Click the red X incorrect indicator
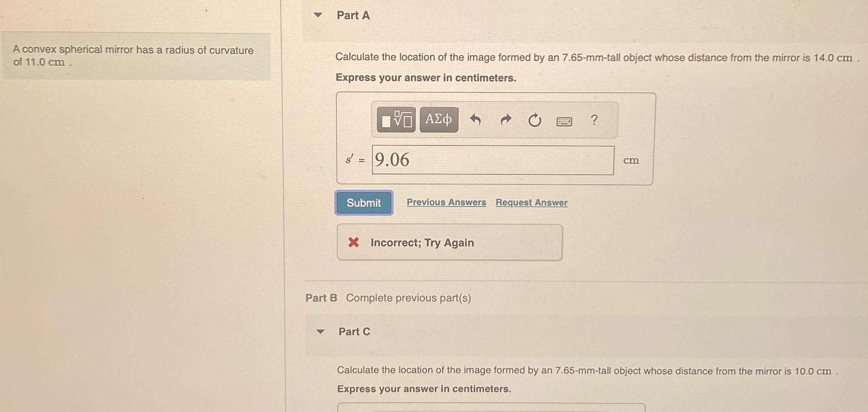 click(353, 242)
